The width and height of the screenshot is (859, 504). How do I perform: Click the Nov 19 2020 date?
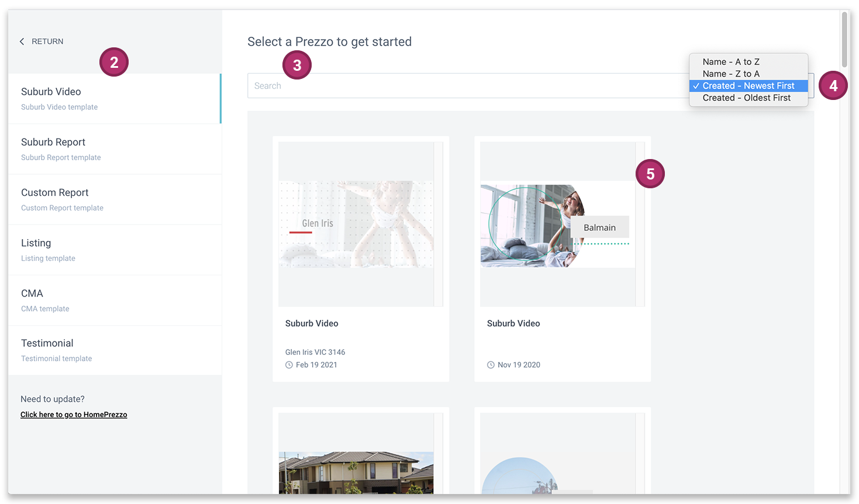click(519, 365)
